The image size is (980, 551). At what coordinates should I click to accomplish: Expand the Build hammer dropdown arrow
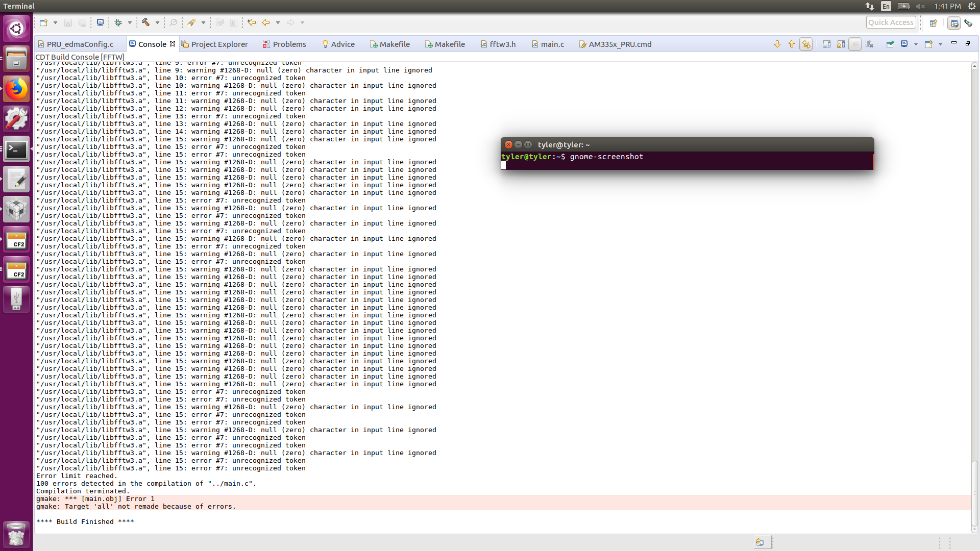tap(157, 22)
